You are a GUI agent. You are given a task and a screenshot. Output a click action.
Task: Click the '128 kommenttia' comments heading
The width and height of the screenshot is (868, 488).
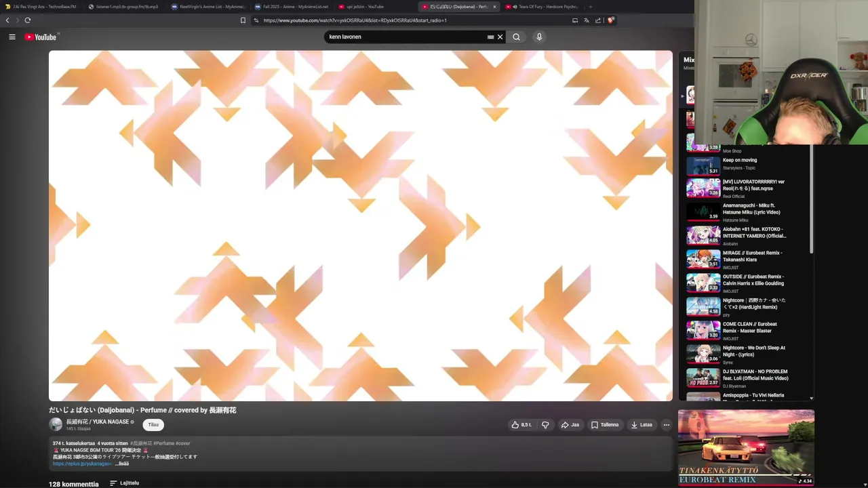(73, 484)
